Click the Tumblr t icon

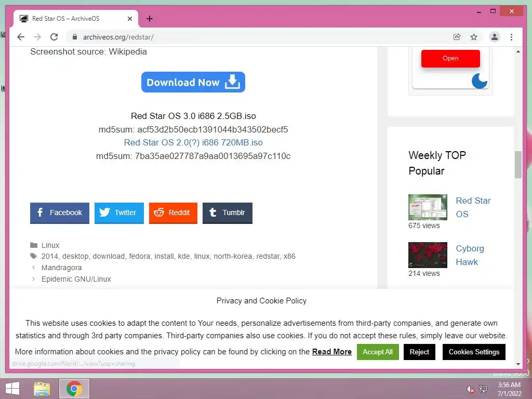[x=212, y=212]
